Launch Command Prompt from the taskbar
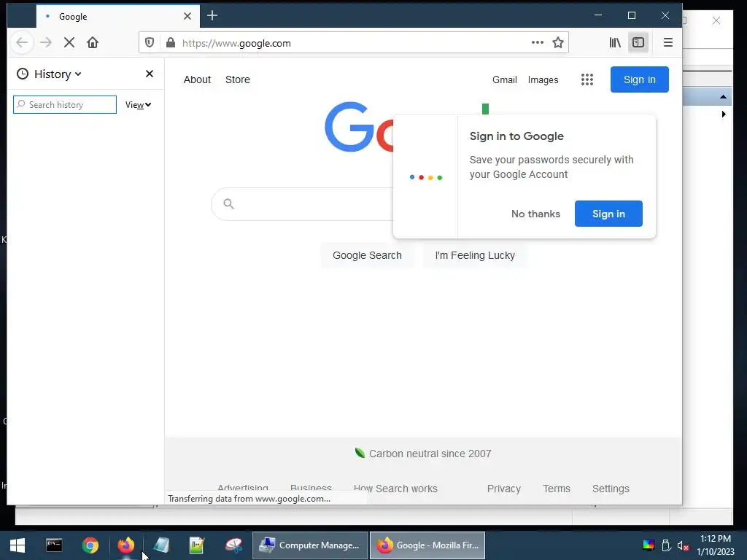747x560 pixels. tap(54, 545)
